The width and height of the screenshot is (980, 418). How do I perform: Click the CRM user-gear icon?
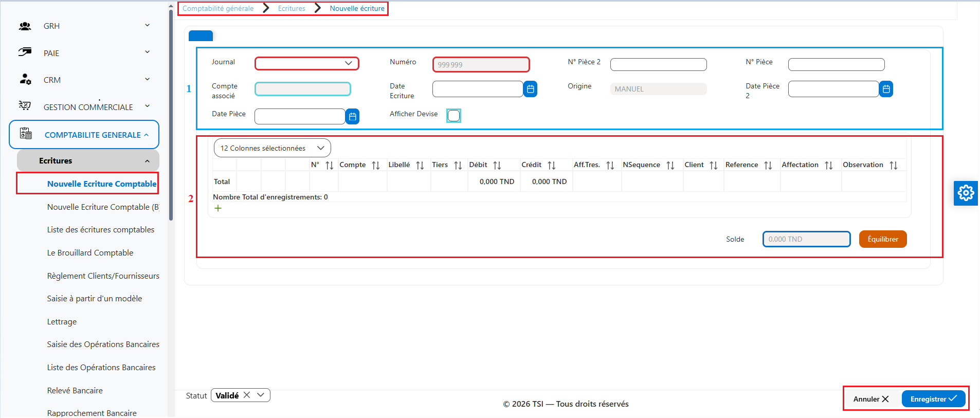[x=25, y=79]
